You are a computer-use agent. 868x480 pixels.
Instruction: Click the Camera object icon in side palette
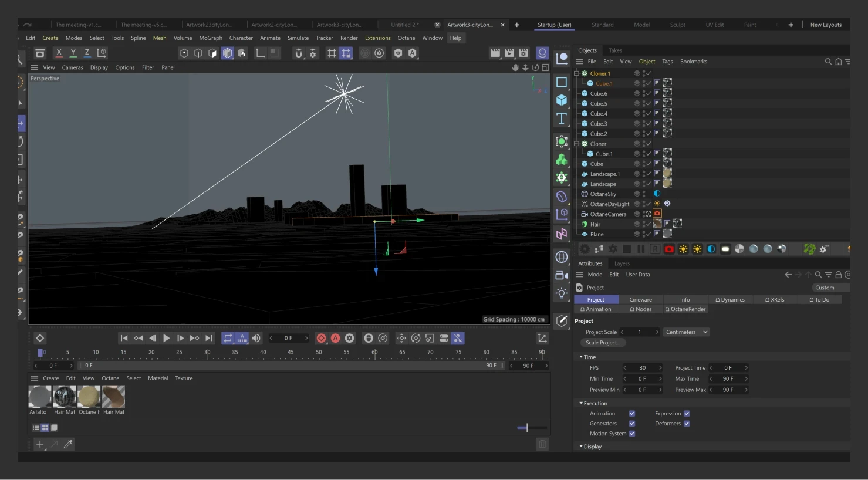point(562,275)
